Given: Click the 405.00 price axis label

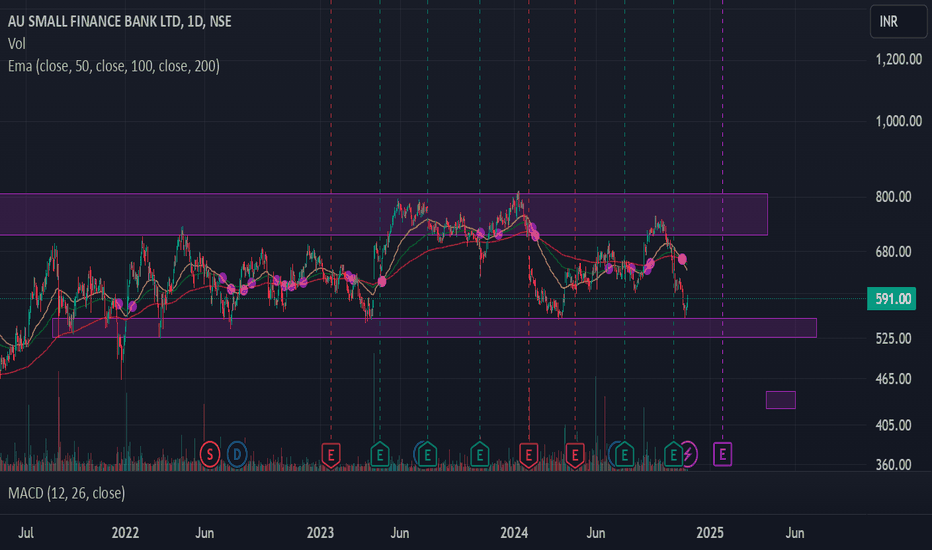Looking at the screenshot, I should tap(893, 425).
